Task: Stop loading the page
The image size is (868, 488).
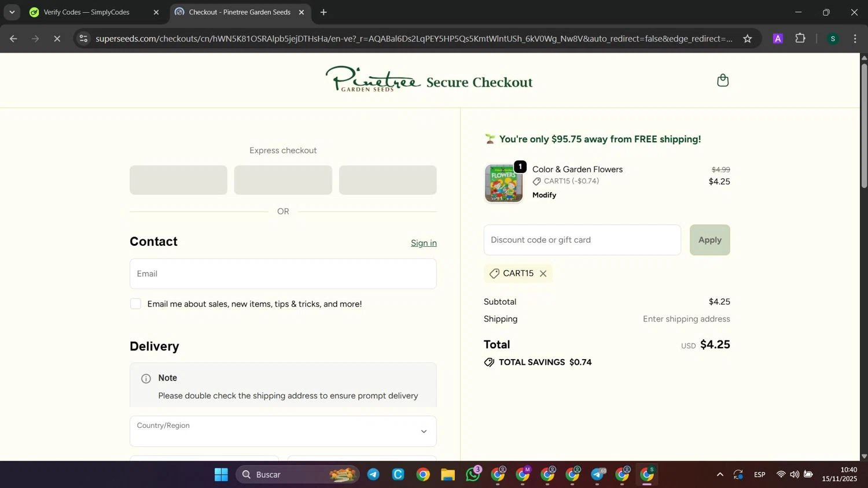Action: coord(57,39)
